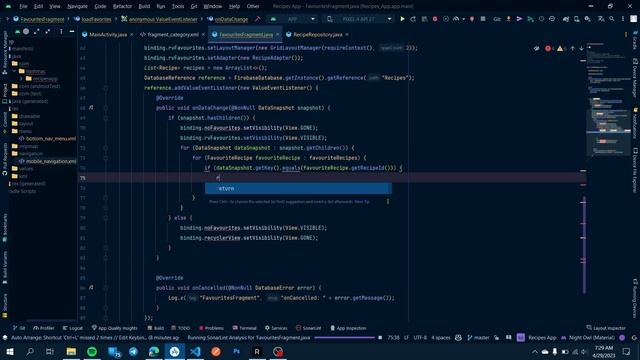Screen dimensions: 640x360
Task: Open the File menu
Action: [23, 6]
